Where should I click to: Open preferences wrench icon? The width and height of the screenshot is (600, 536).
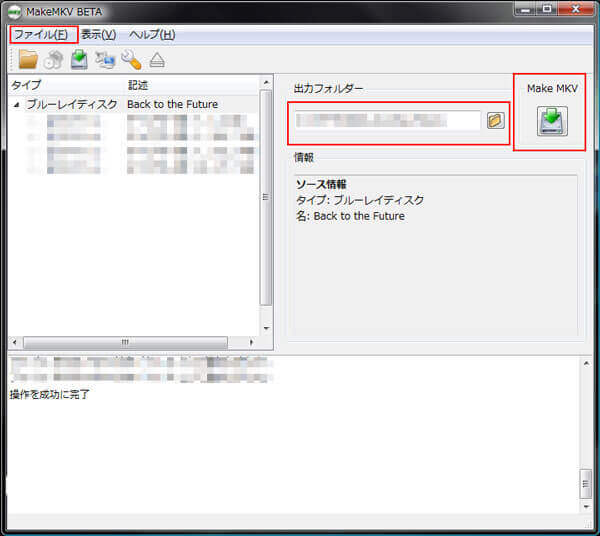pos(131,60)
